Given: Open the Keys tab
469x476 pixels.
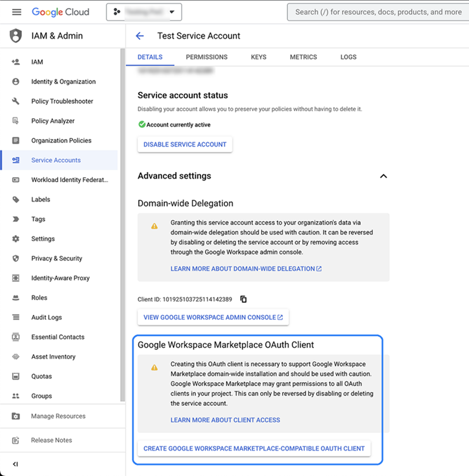Looking at the screenshot, I should (258, 57).
